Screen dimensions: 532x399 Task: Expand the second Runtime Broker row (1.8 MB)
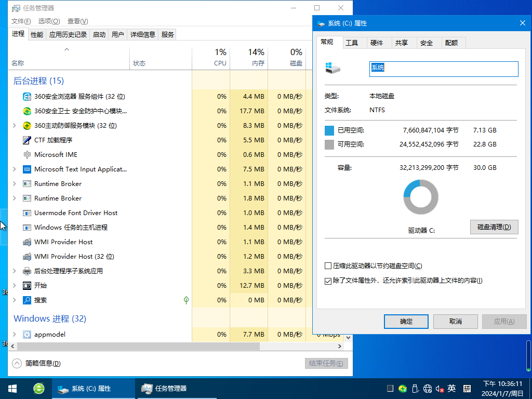[14, 198]
